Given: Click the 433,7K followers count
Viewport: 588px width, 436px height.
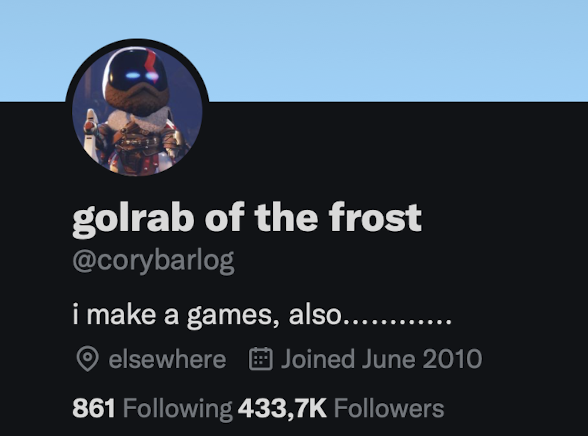Looking at the screenshot, I should [x=282, y=409].
